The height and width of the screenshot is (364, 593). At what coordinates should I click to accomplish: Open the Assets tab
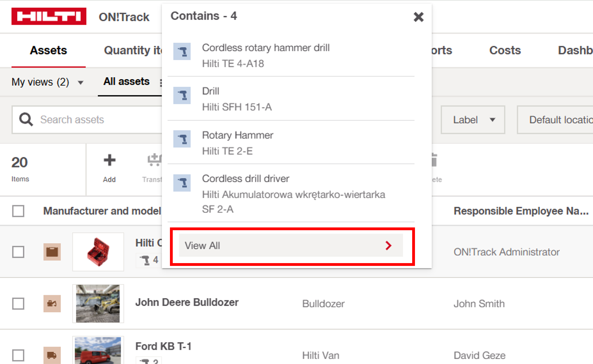(x=49, y=50)
